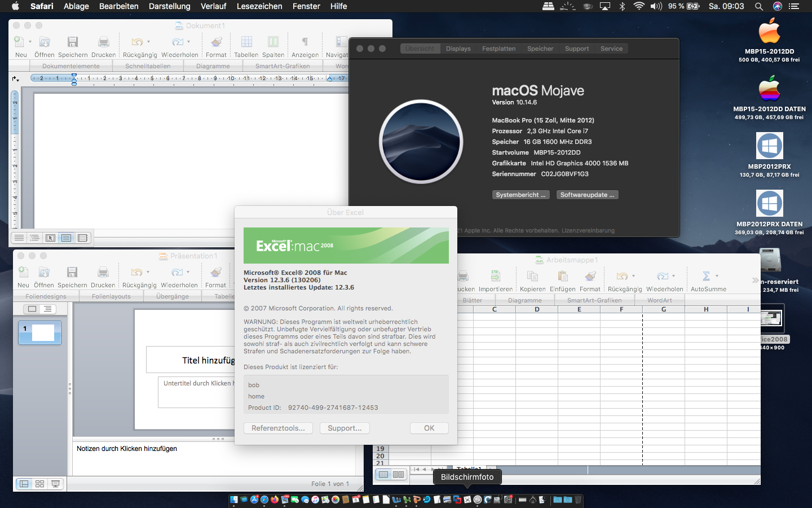The height and width of the screenshot is (508, 812).
Task: Open Spotlight search in the menu bar
Action: pos(759,6)
